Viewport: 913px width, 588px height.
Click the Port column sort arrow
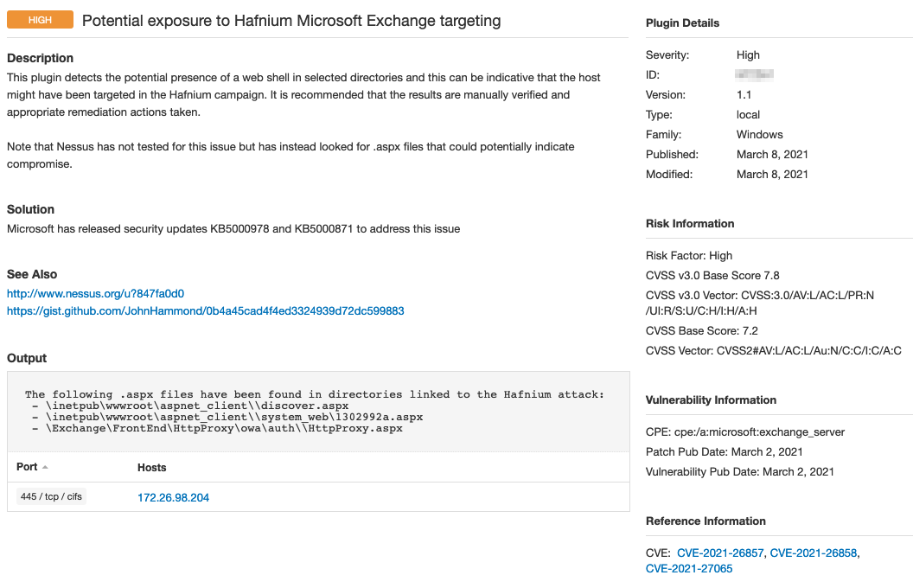46,468
